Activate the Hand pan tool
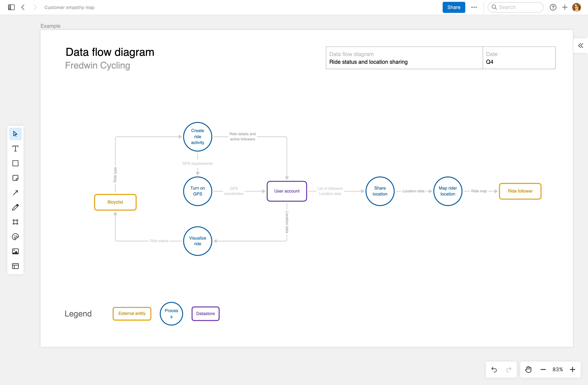This screenshot has height=385, width=588. point(528,369)
